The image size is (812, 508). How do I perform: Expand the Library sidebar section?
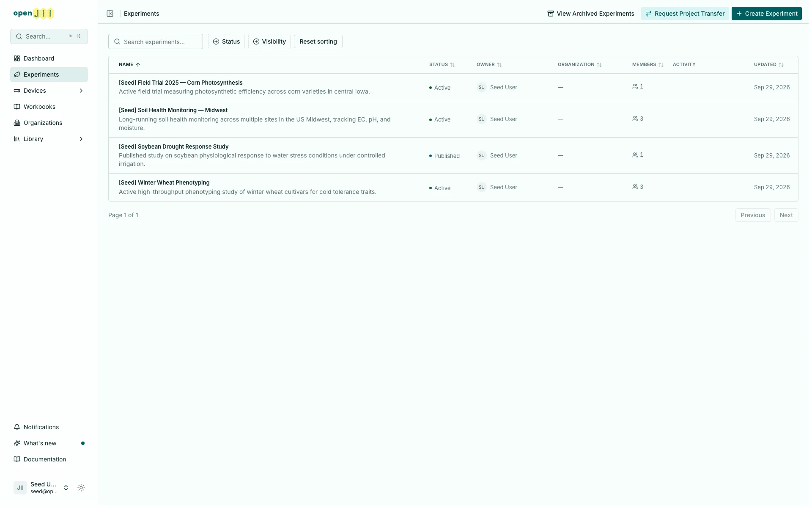pos(49,139)
